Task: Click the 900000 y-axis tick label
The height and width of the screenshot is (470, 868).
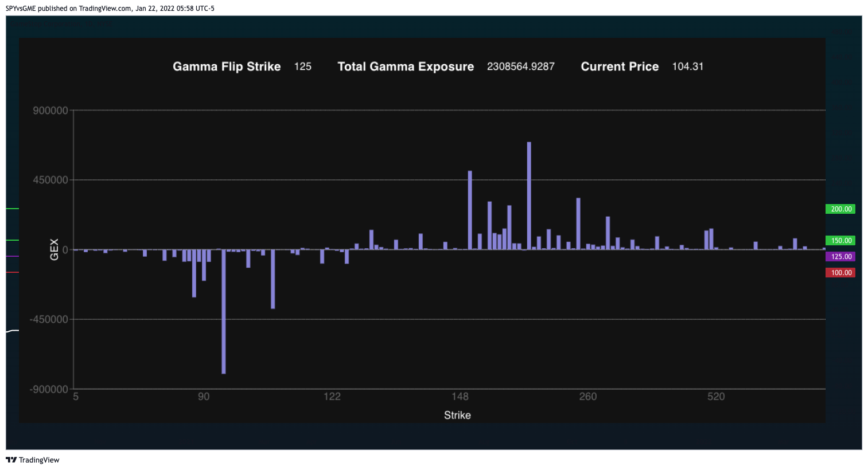Action: coord(50,110)
